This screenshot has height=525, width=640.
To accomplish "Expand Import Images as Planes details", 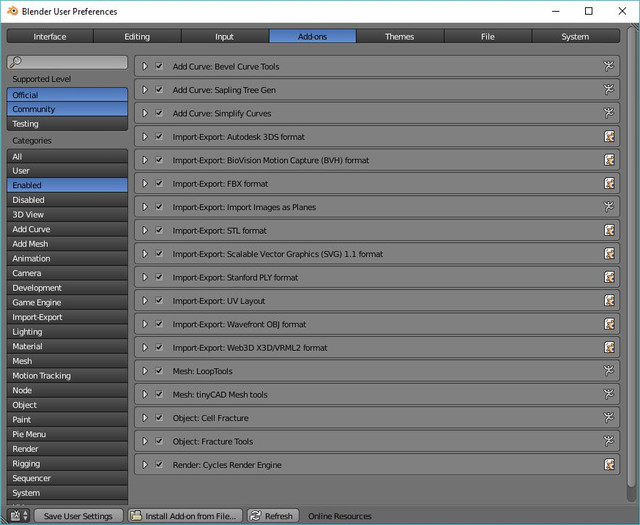I will [144, 207].
